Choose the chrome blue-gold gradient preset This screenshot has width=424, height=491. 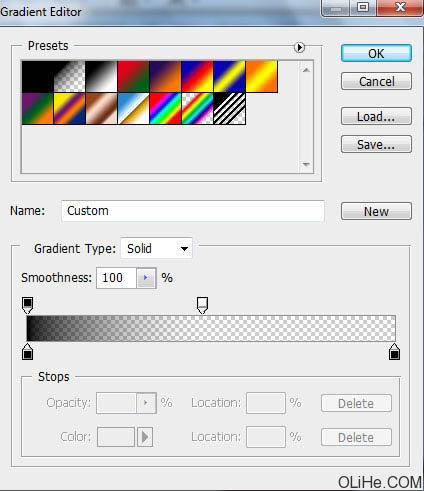click(x=133, y=109)
